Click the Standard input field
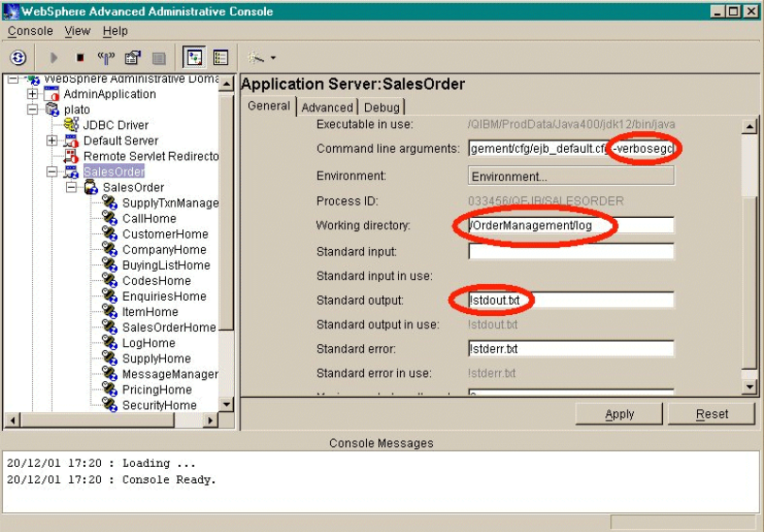 coord(571,252)
